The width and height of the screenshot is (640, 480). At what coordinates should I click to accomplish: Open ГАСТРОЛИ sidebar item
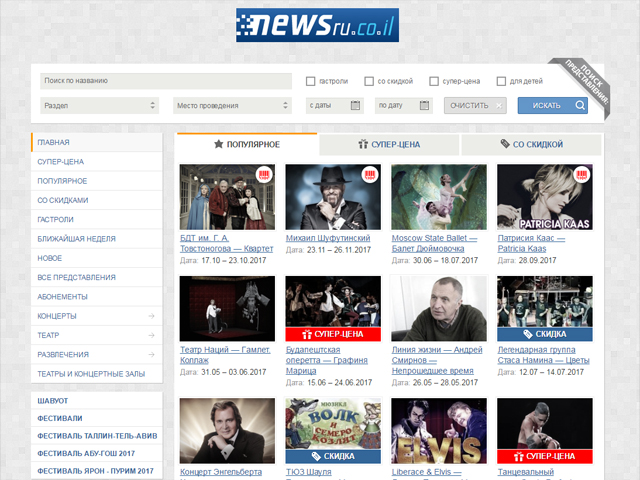[97, 219]
